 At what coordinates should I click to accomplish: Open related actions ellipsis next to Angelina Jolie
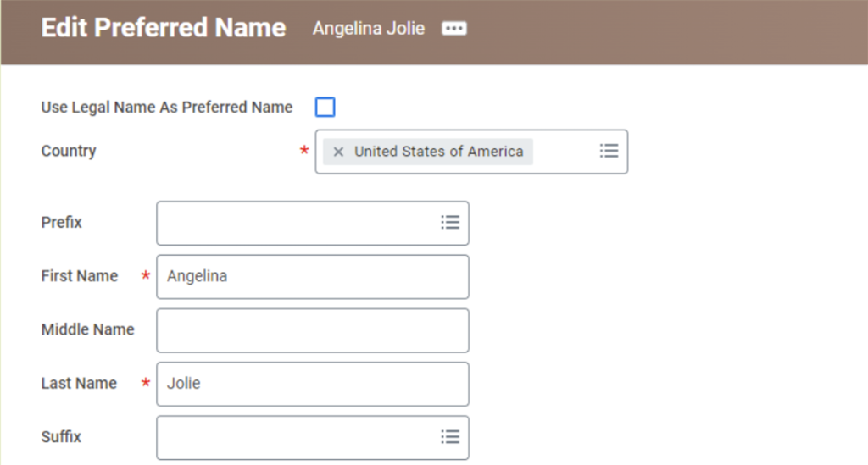(x=454, y=28)
